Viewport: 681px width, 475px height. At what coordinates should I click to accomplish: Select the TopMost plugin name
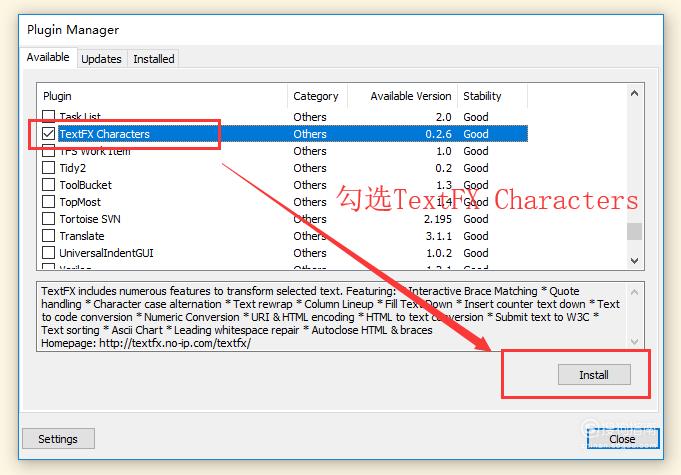tap(80, 202)
